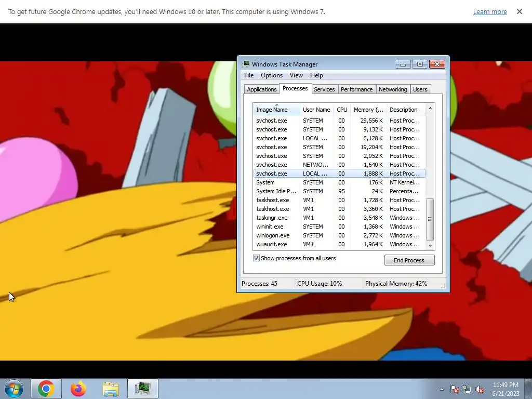Click the process list scroll up arrow
The height and width of the screenshot is (399, 532).
[430, 108]
